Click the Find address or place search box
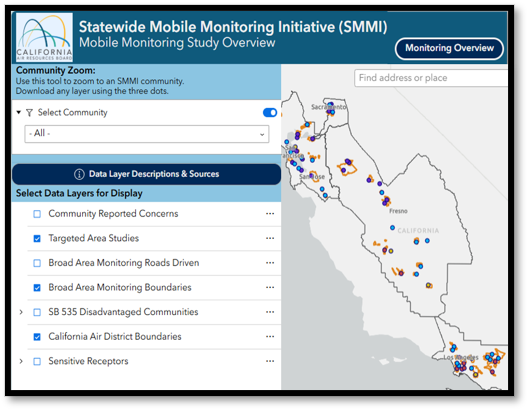Image resolution: width=527 pixels, height=409 pixels. point(431,78)
